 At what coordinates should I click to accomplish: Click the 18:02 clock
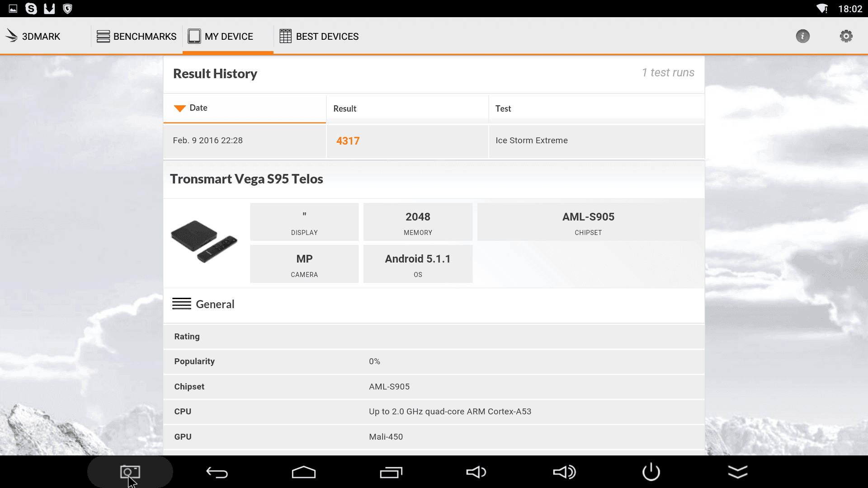tap(850, 9)
